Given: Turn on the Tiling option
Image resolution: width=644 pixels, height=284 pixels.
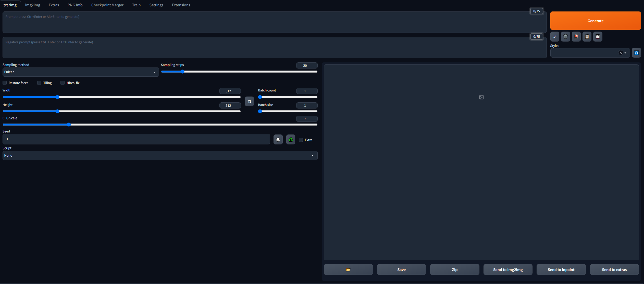Looking at the screenshot, I should [39, 83].
